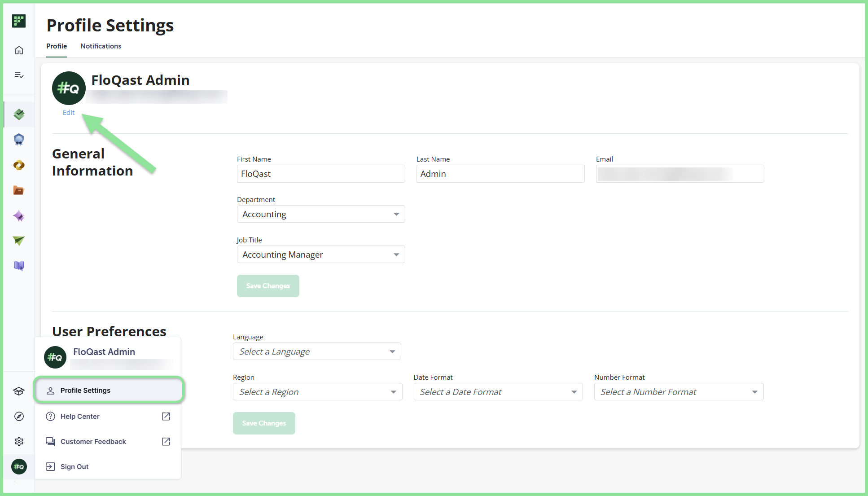Click the Date Format field label
868x496 pixels.
tap(433, 377)
